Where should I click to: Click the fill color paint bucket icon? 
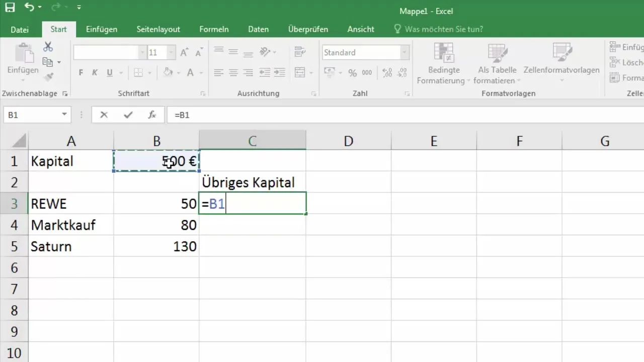169,72
